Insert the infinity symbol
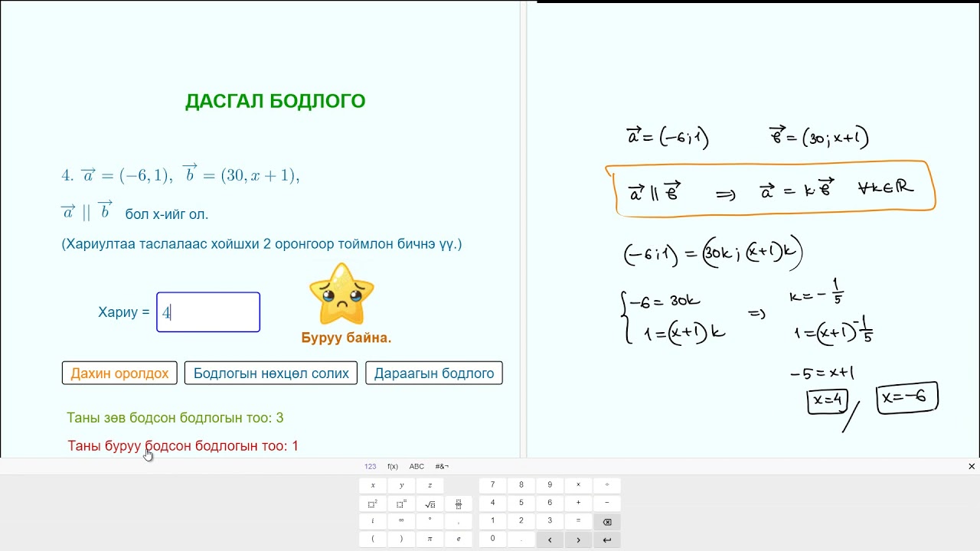The image size is (980, 551). (x=401, y=521)
